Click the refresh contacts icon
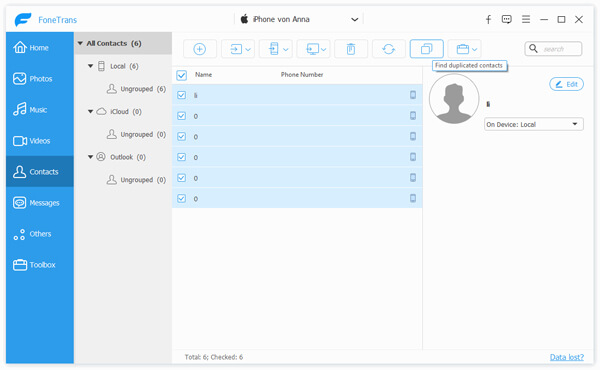The height and width of the screenshot is (370, 600). pyautogui.click(x=388, y=49)
